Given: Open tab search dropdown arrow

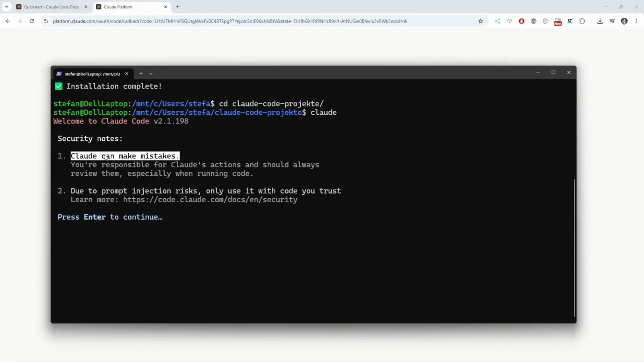Looking at the screenshot, I should point(7,7).
